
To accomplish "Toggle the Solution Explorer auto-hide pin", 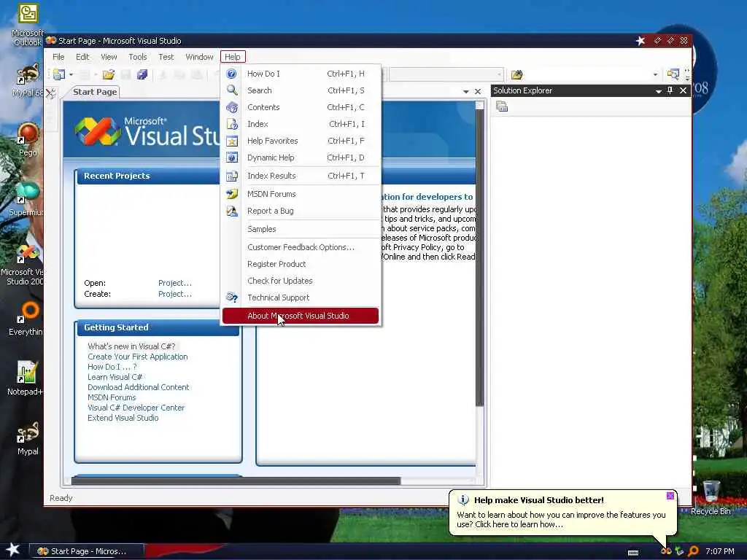I will 670,90.
